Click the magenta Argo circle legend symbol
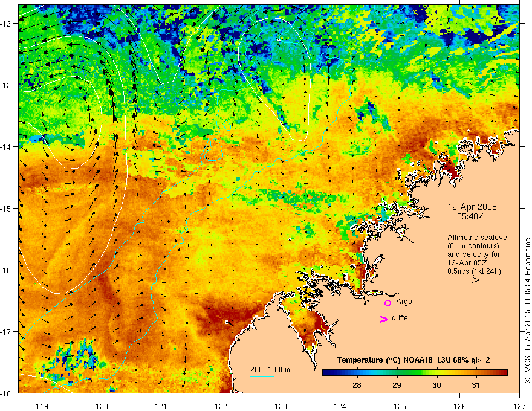The image size is (532, 411). [388, 303]
